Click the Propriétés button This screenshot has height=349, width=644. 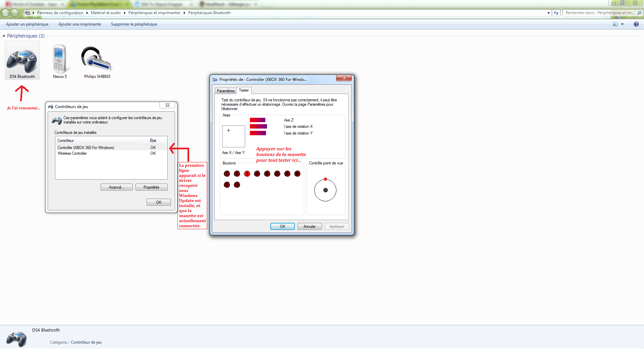click(151, 187)
